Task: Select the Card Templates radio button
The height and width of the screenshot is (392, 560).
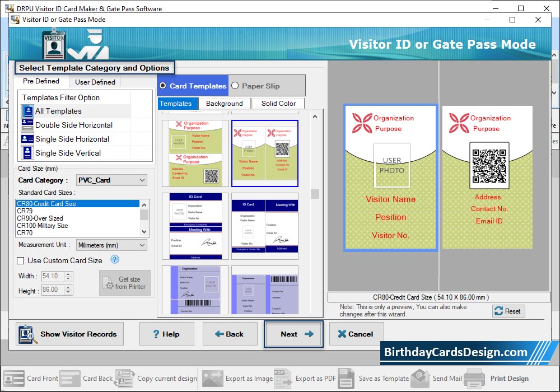Action: click(163, 86)
